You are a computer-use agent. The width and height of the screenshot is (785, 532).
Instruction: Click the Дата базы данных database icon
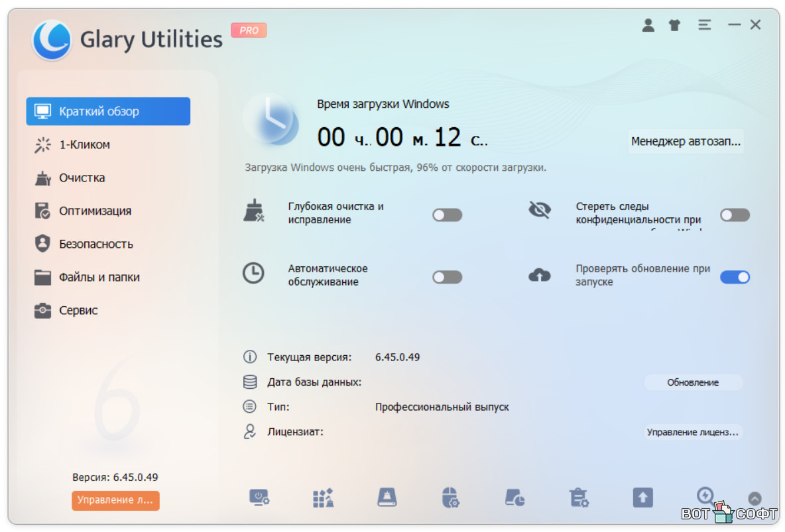coord(250,382)
